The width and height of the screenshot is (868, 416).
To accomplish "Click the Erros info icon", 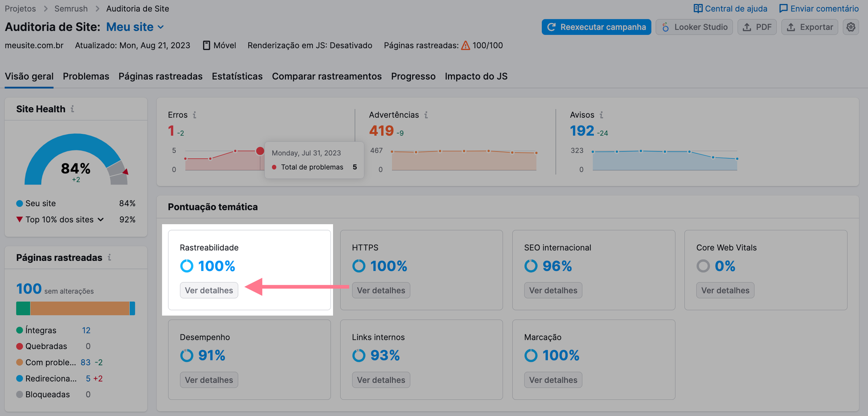I will [195, 115].
